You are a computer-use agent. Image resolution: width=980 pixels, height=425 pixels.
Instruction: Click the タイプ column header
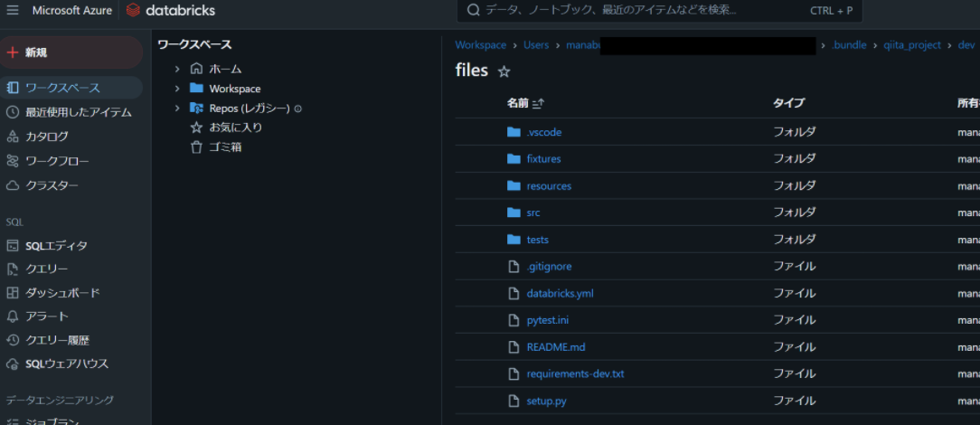coord(788,103)
